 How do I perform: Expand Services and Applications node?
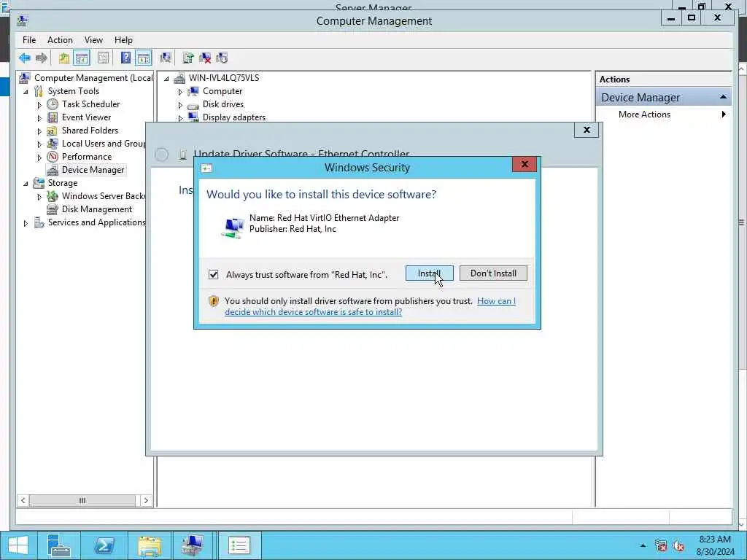coord(26,223)
